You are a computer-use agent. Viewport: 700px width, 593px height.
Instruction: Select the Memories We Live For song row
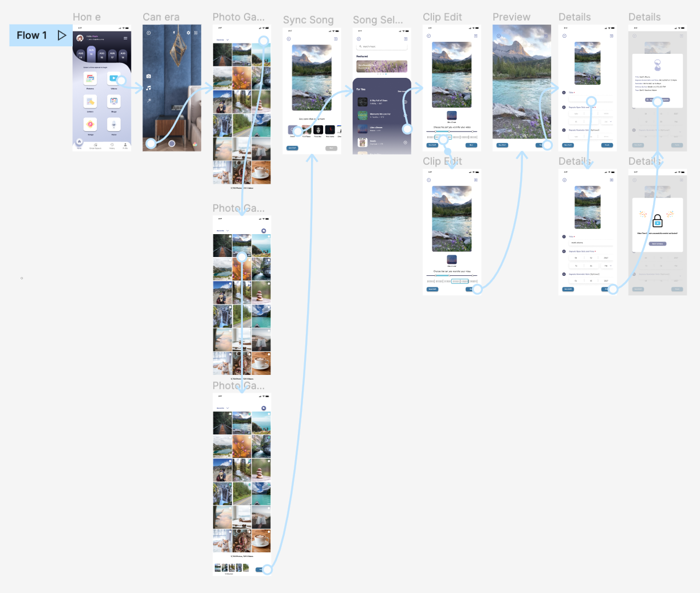pos(382,115)
